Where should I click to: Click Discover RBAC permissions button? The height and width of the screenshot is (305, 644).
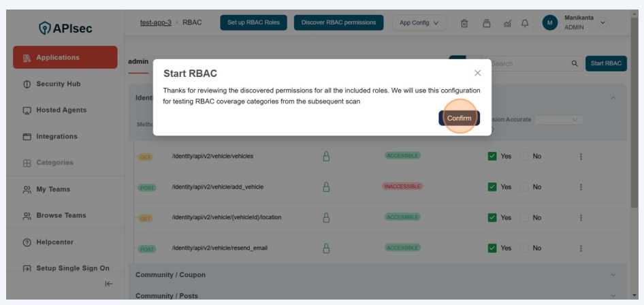click(x=338, y=22)
